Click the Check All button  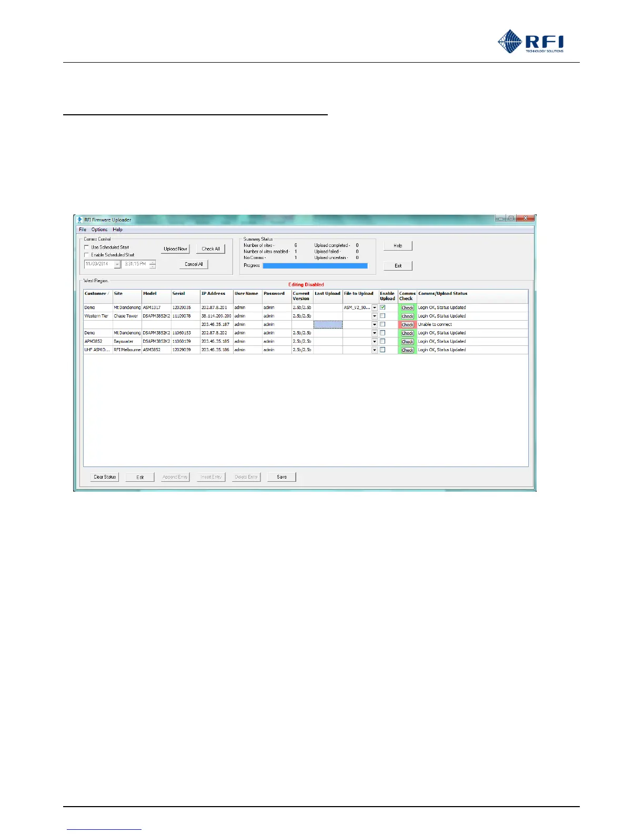coord(210,249)
